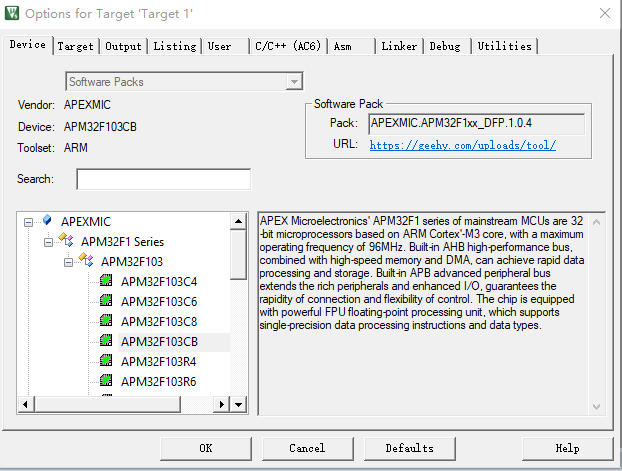The width and height of the screenshot is (622, 471).
Task: Switch to the Target tab
Action: [75, 46]
